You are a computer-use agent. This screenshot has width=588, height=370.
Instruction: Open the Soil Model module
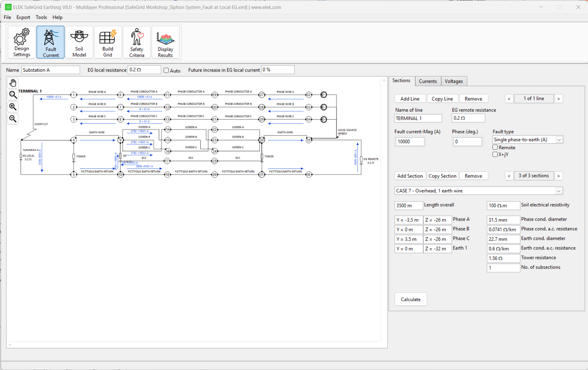(79, 42)
